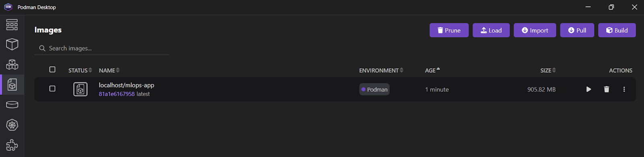Go to Containers in the sidebar

click(12, 44)
